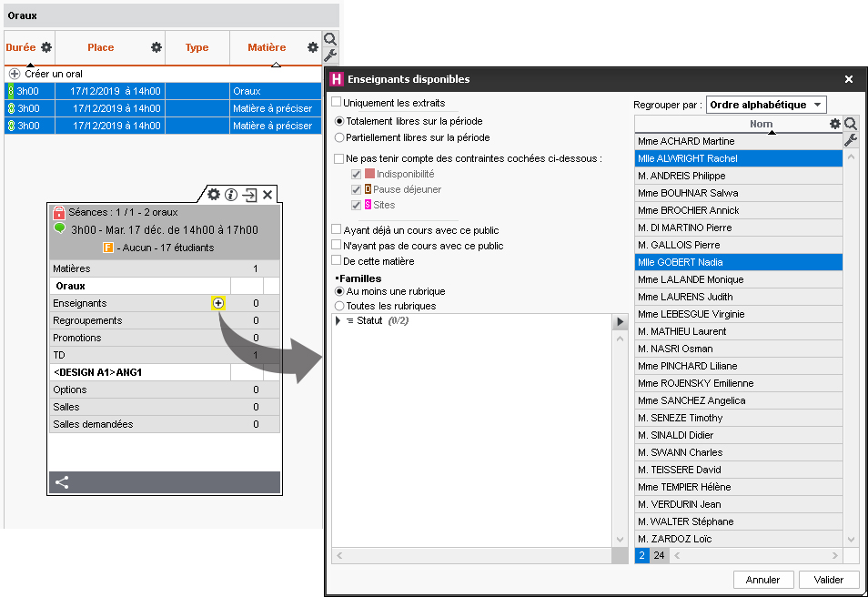Click the Matière column header

point(267,47)
